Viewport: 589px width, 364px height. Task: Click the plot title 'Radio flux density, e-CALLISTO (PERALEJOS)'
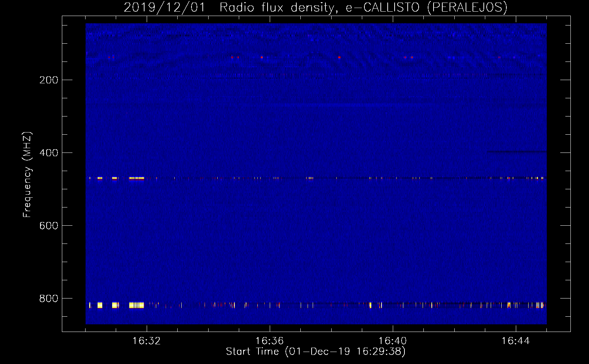coord(363,7)
